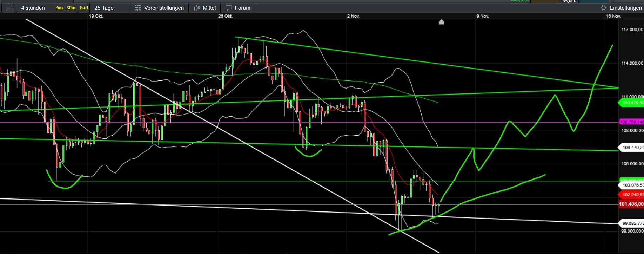Click the gray marker below the date axis
Screen dimensions: 644x254
[442, 22]
